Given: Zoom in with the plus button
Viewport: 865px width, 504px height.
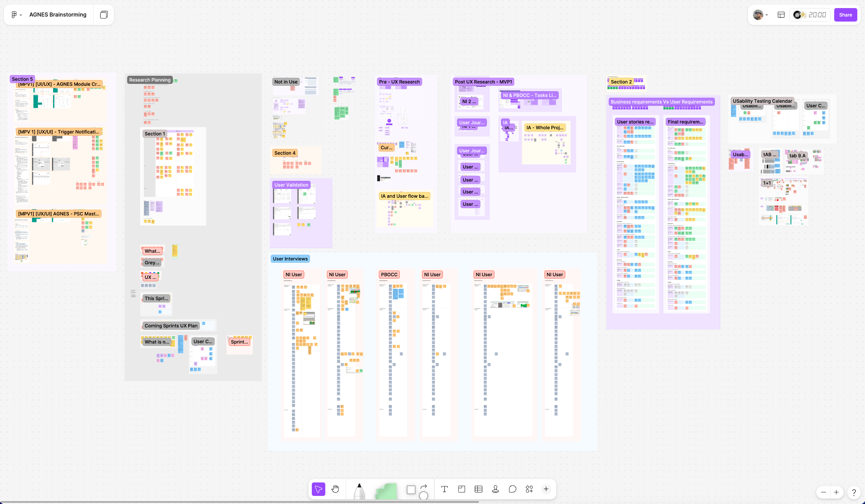Looking at the screenshot, I should (x=837, y=492).
